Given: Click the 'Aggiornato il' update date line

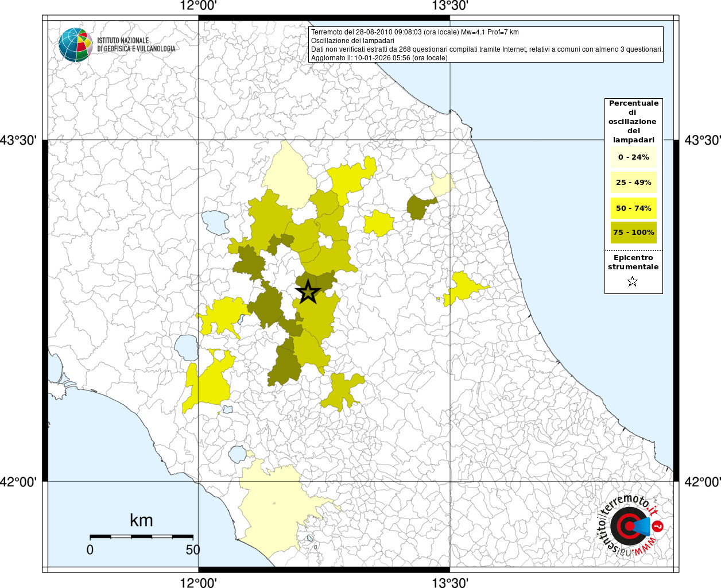Looking at the screenshot, I should [379, 58].
